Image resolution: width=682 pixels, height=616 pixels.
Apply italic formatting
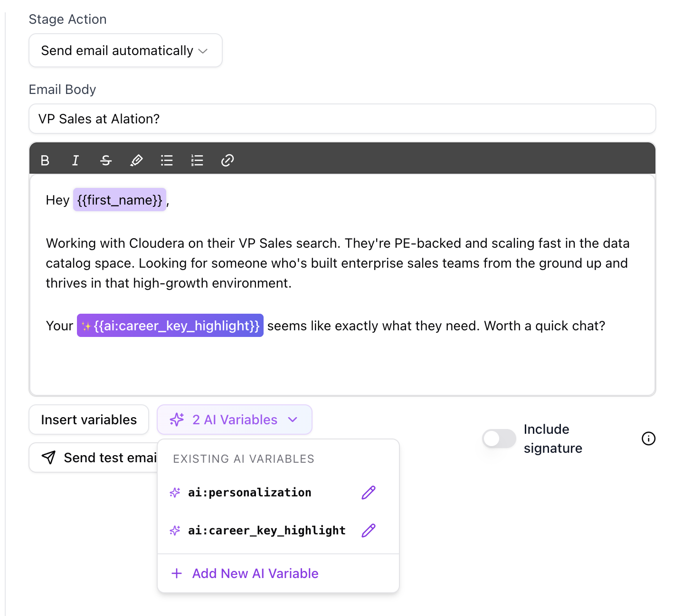pyautogui.click(x=76, y=160)
